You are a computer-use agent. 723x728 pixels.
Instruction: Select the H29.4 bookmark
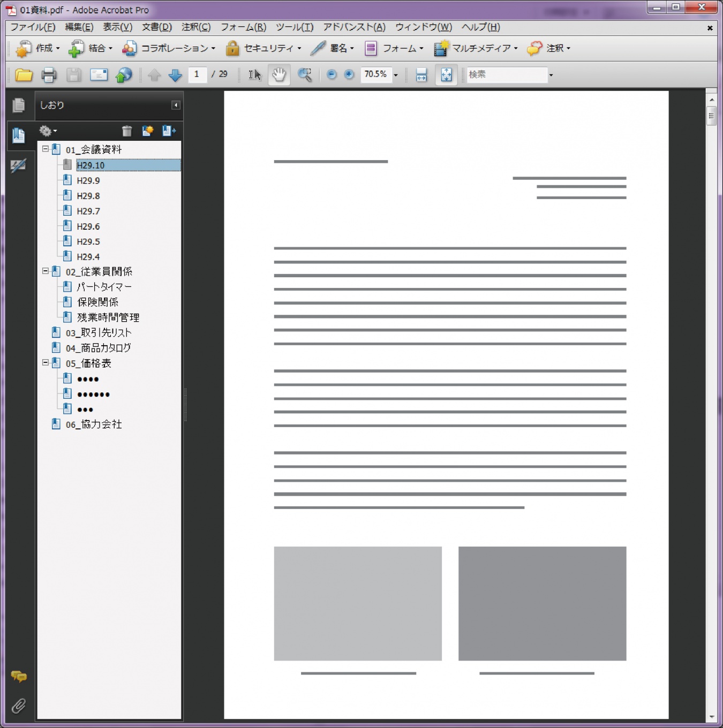click(x=88, y=257)
